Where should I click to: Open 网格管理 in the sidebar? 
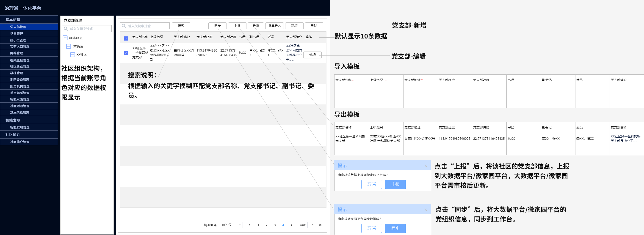click(29, 53)
